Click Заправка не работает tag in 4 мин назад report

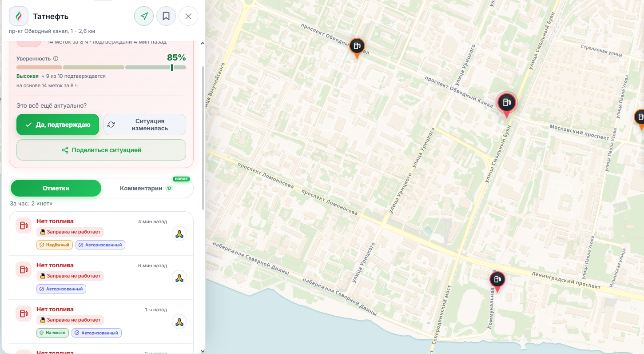point(70,232)
